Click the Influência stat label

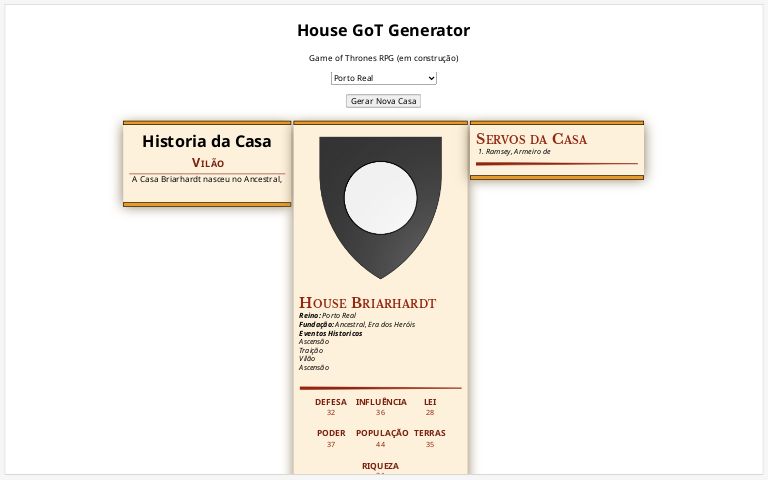[381, 402]
